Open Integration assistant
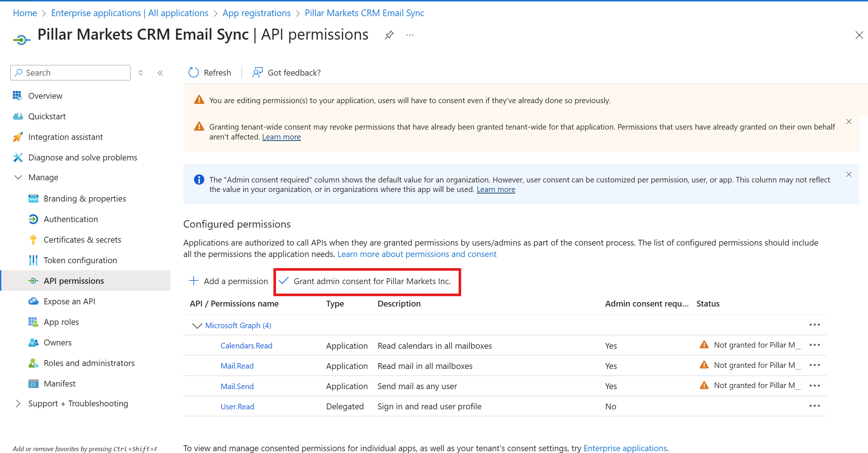Image resolution: width=868 pixels, height=453 pixels. click(x=65, y=137)
